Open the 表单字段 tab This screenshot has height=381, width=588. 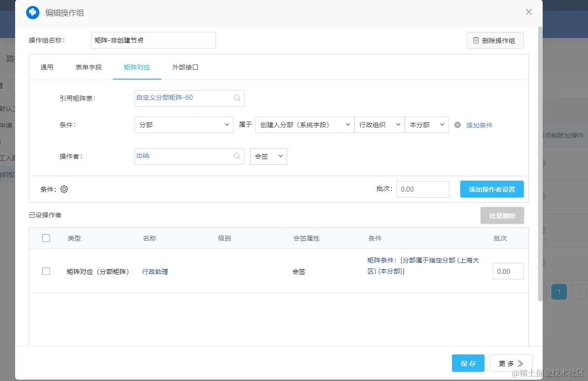(x=88, y=67)
